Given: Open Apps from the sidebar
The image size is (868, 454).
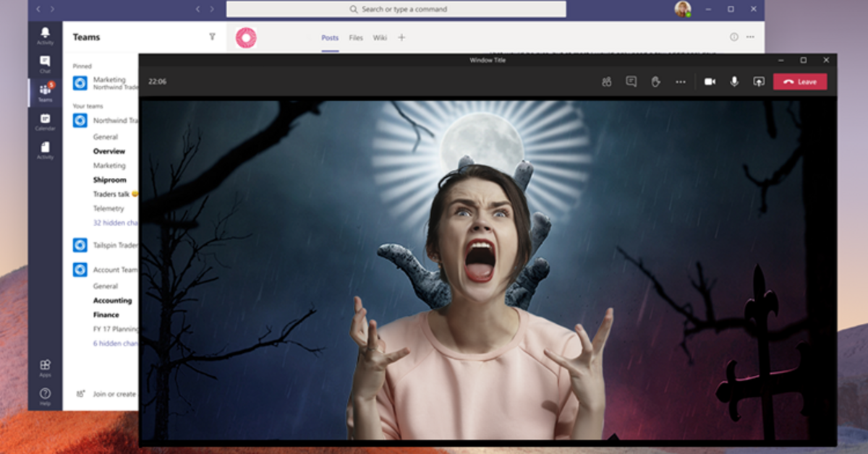Looking at the screenshot, I should click(45, 368).
